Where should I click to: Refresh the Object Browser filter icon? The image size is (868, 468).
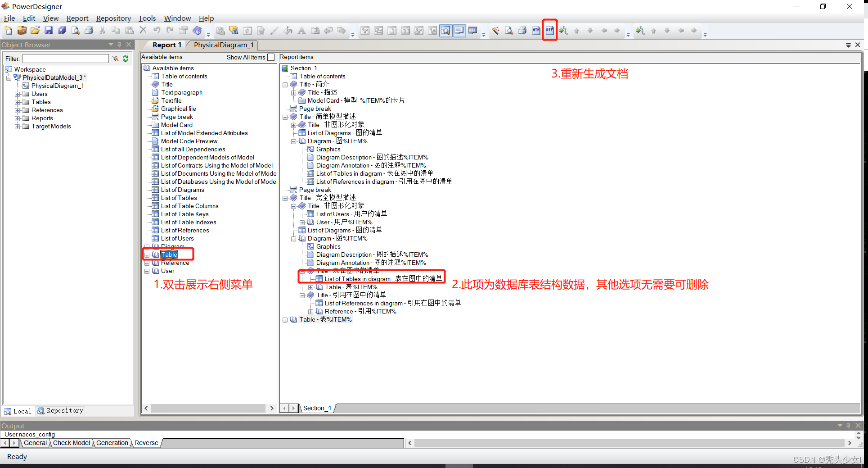pos(126,59)
